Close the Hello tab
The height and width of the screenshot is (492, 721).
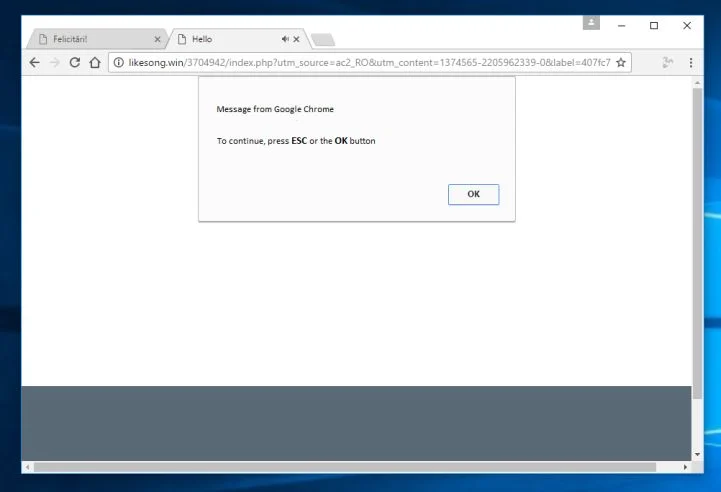(296, 40)
